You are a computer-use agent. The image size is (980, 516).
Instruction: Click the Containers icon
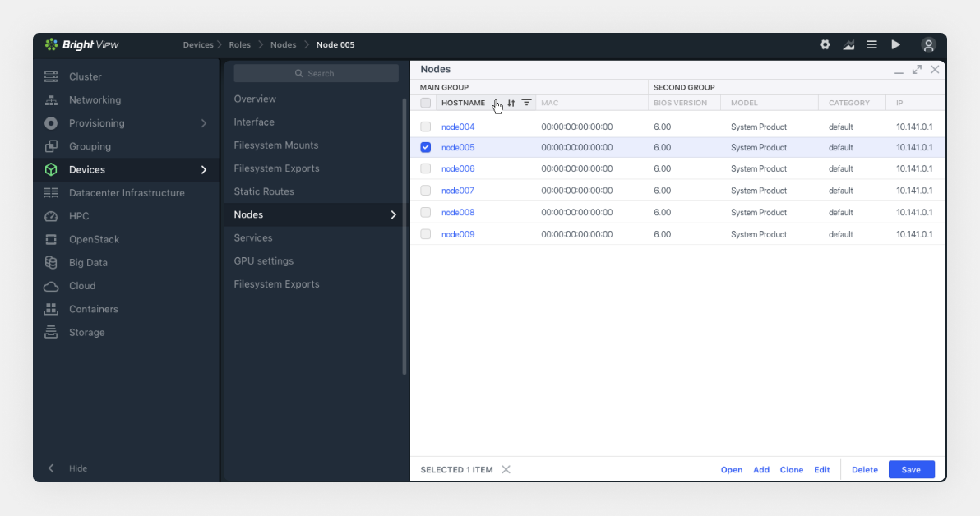coord(51,309)
